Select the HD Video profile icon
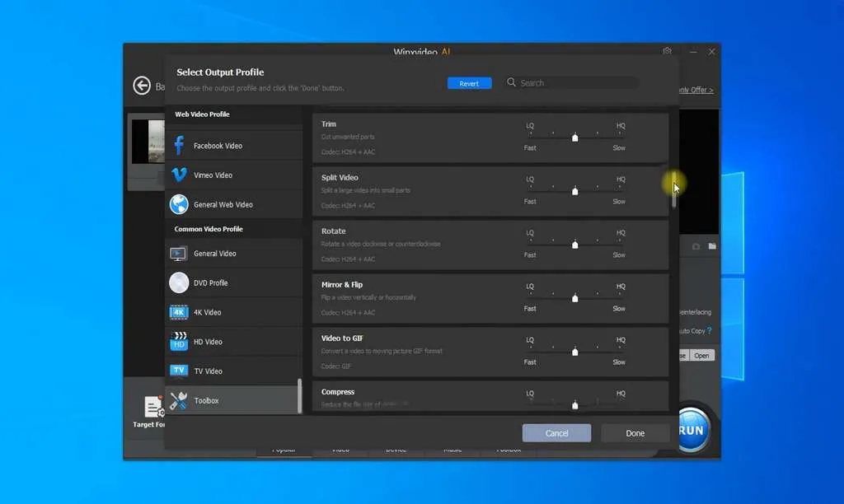844x504 pixels. point(177,342)
